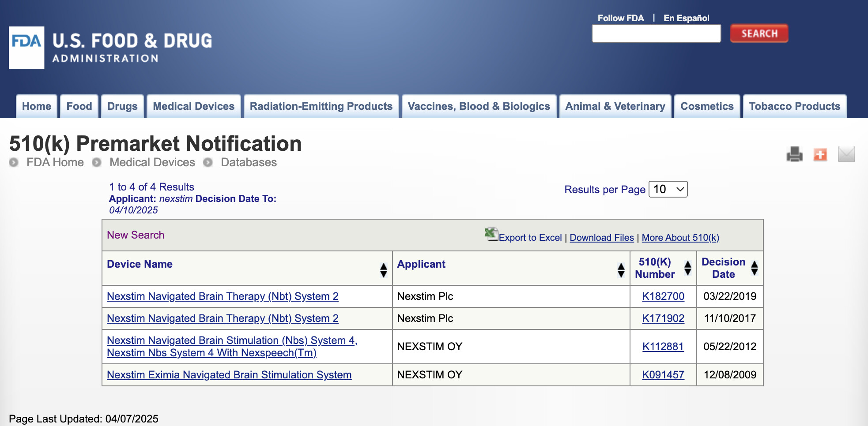Click the red plus share icon

(820, 154)
